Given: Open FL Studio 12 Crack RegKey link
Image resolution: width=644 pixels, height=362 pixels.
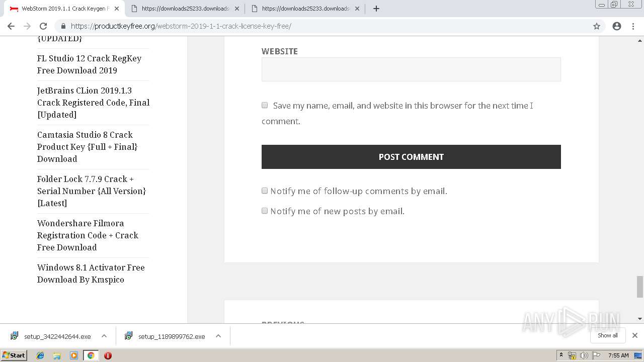Looking at the screenshot, I should (89, 64).
